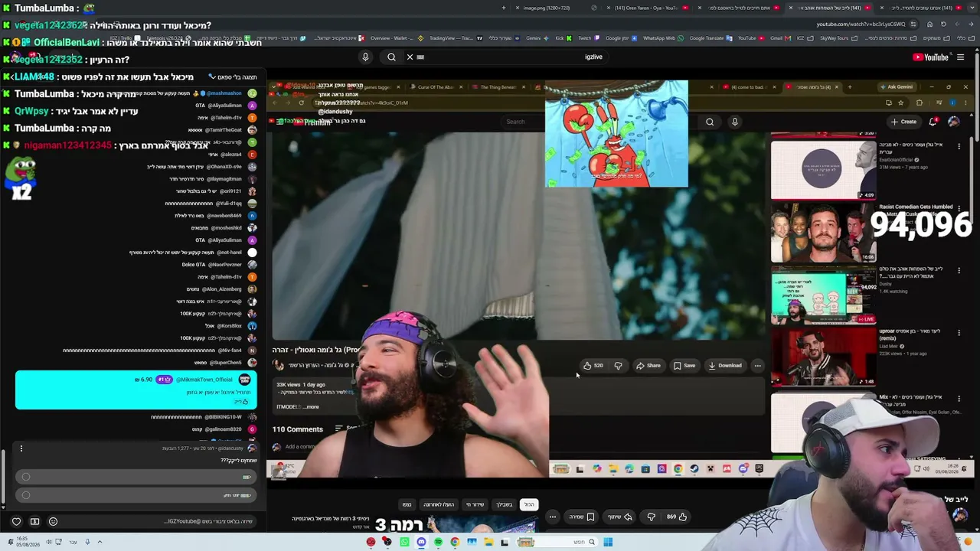Select the 'נצפו' filter chip

[x=407, y=504]
